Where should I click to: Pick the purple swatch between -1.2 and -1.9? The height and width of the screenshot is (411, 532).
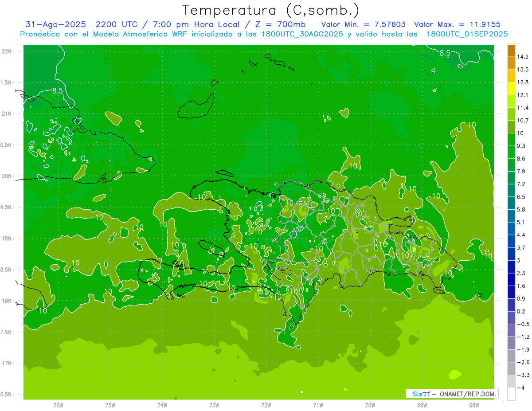(511, 343)
